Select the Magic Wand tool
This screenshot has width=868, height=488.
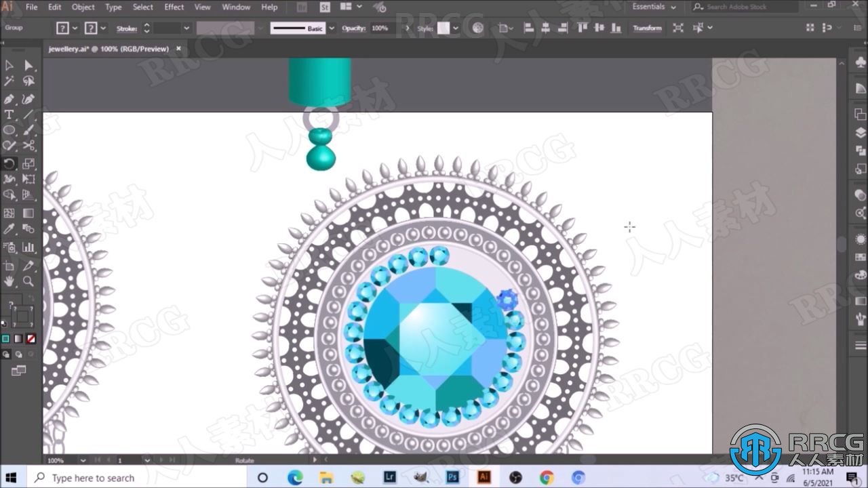(9, 81)
